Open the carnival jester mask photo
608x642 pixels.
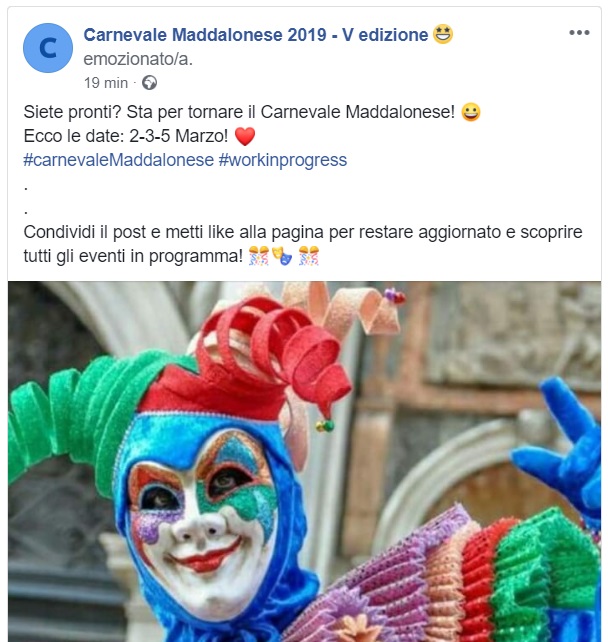pos(304,461)
